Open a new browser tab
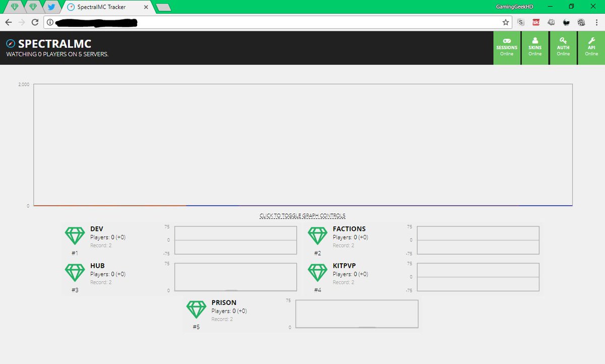The height and width of the screenshot is (364, 605). (164, 8)
